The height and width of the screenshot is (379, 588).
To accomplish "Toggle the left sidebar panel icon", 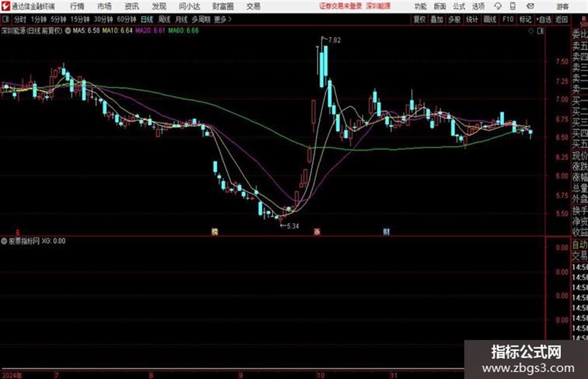I will [x=6, y=19].
